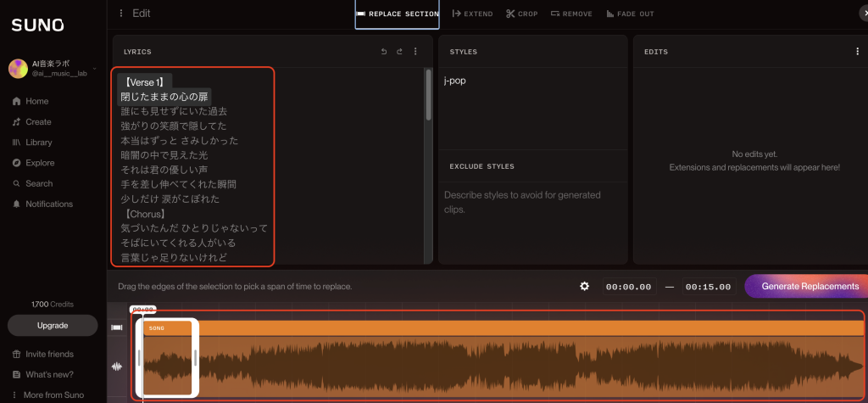Image resolution: width=868 pixels, height=403 pixels.
Task: Click the Upgrade button
Action: [x=53, y=326]
